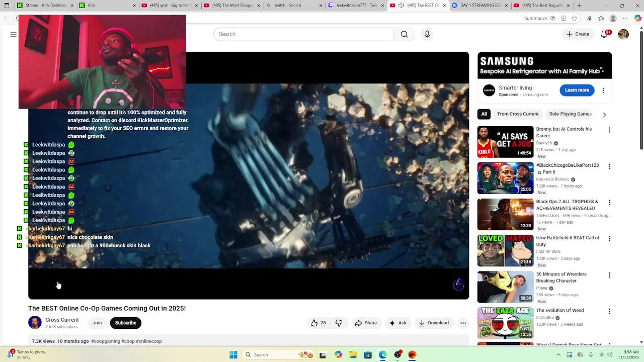Click Learn more on Samsung ad
The image size is (644, 362).
(x=577, y=90)
